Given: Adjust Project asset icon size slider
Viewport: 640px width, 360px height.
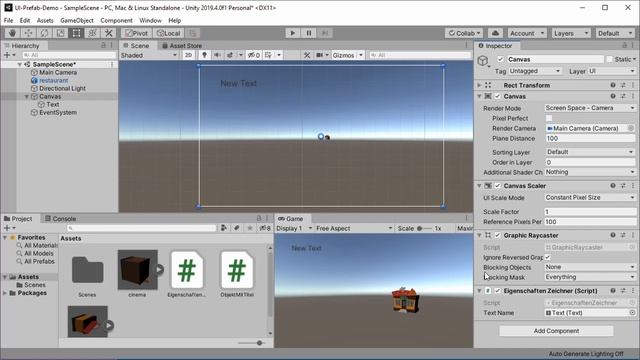Looking at the screenshot, I should [x=251, y=343].
